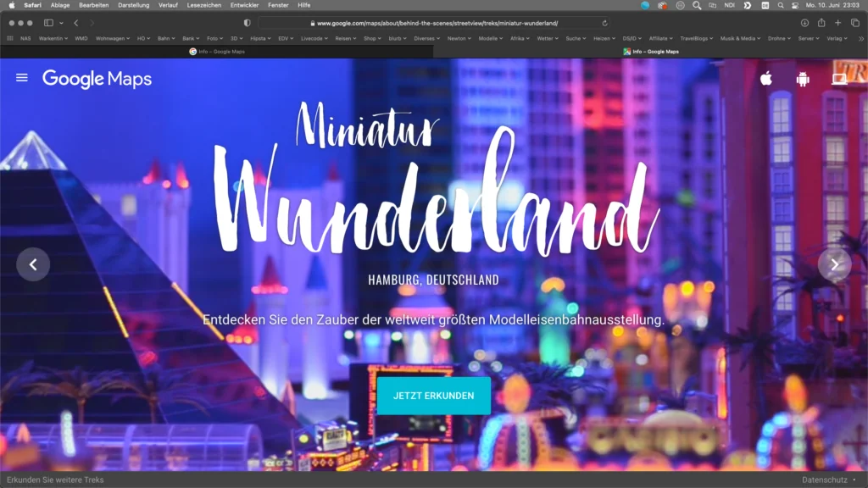
Task: Expand the Reisen bookmarks folder
Action: point(346,39)
